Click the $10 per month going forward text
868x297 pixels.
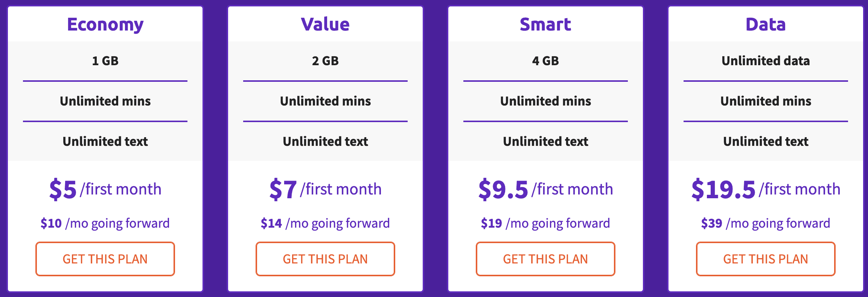[105, 223]
